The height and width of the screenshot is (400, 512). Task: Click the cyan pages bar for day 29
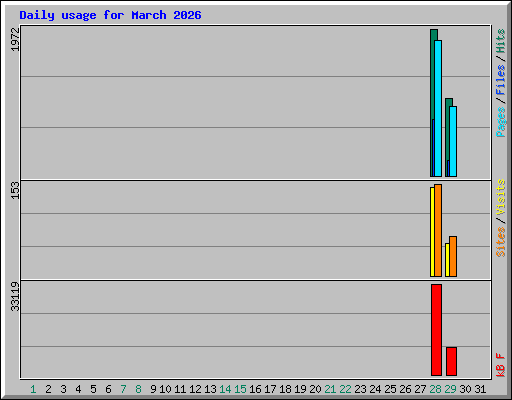click(453, 141)
